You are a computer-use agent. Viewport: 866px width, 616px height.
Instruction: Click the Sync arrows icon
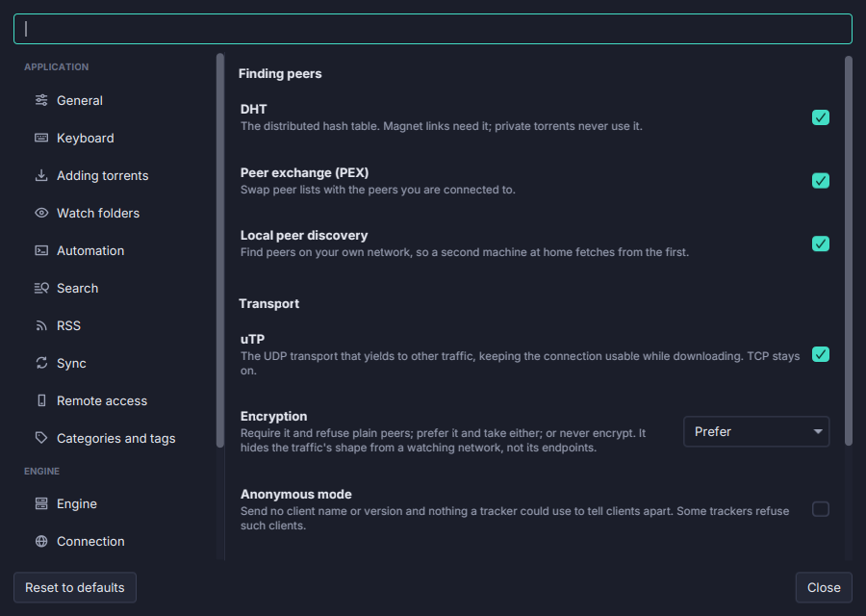pos(41,363)
